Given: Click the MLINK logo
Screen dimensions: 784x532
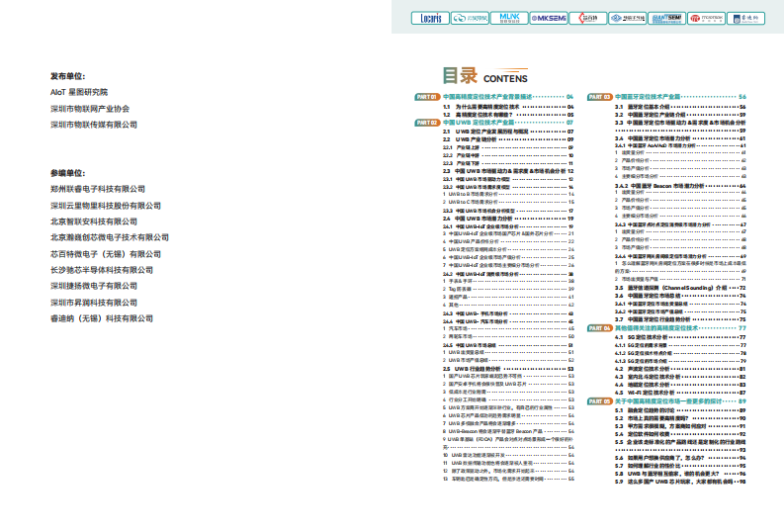Looking at the screenshot, I should [509, 18].
